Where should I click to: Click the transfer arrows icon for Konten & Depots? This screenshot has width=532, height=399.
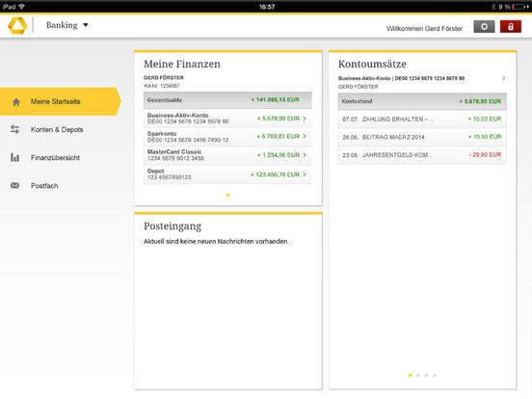[x=14, y=129]
